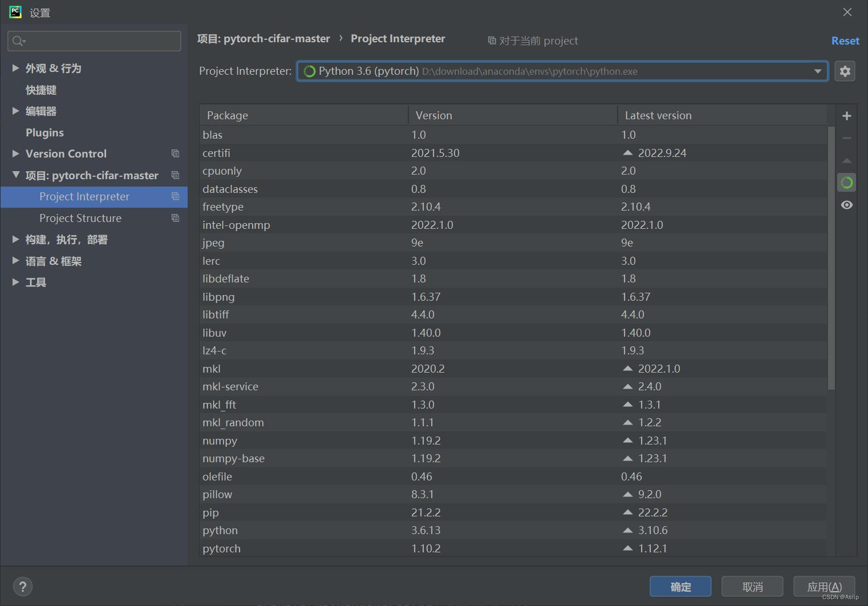Select the lerc package row
This screenshot has width=868, height=606.
513,261
